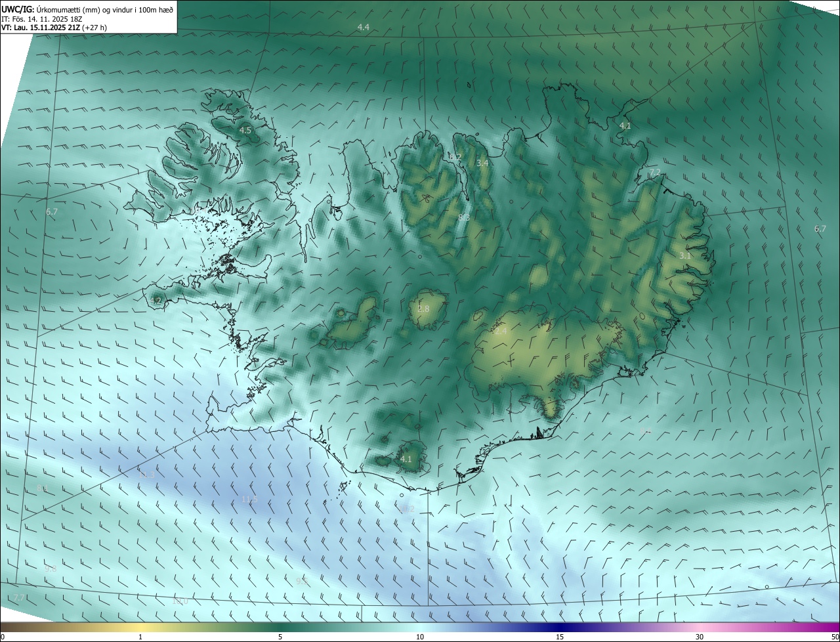Click the 8.3 value label
The image size is (840, 642).
click(x=463, y=217)
